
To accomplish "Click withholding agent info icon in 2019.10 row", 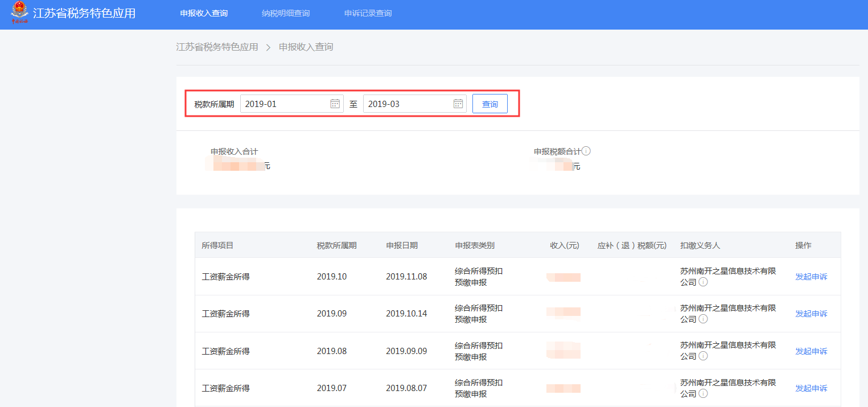I will 703,282.
